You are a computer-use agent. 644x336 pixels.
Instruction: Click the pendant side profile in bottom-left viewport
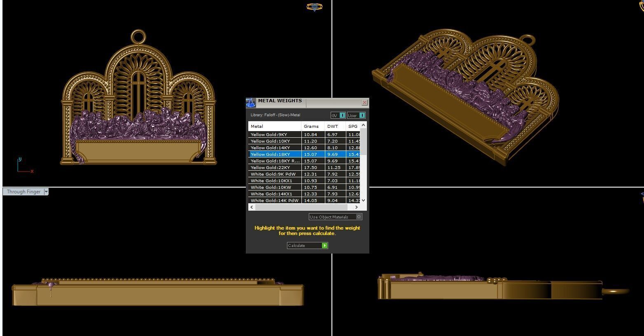coord(158,291)
